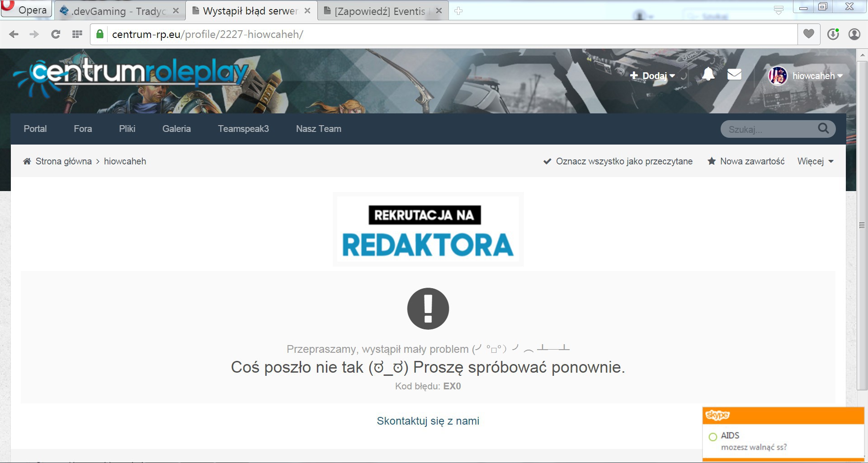
Task: Expand the Dodaj dropdown menu
Action: [x=652, y=76]
